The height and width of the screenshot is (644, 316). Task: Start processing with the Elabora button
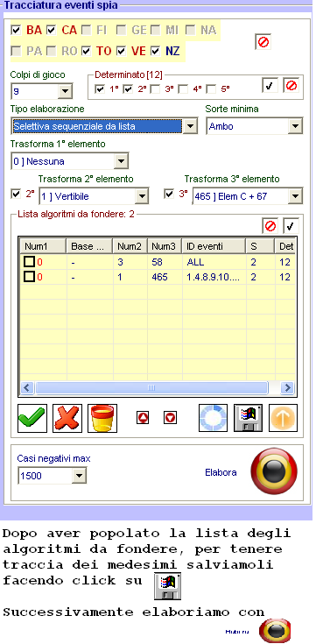point(274,472)
